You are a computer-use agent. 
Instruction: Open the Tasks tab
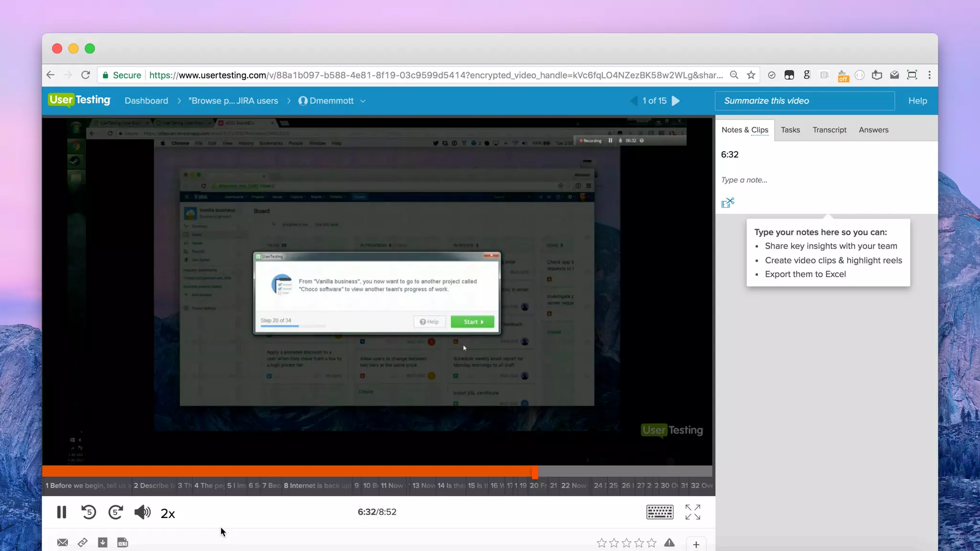point(790,130)
